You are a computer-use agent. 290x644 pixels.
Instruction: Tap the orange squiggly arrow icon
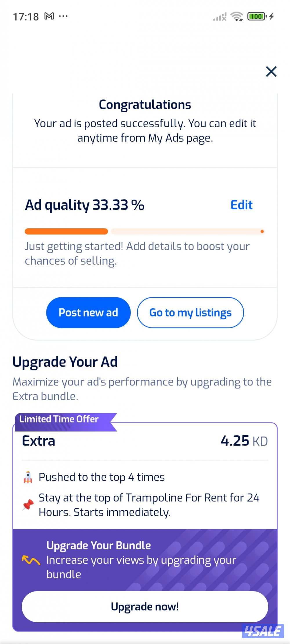[x=31, y=560]
